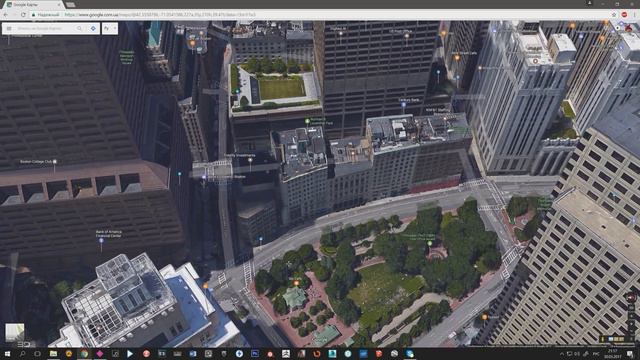Click the street view pegman icon

[x=603, y=339]
